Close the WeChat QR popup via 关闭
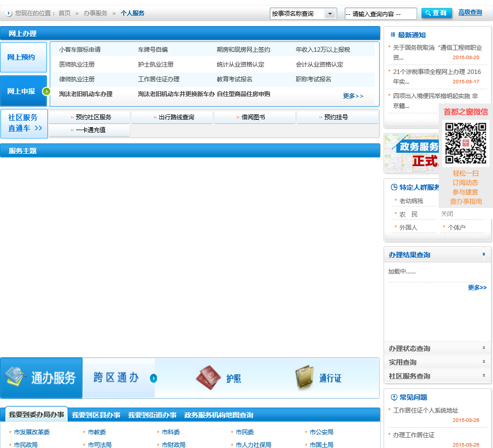The image size is (493, 448). coord(447,214)
